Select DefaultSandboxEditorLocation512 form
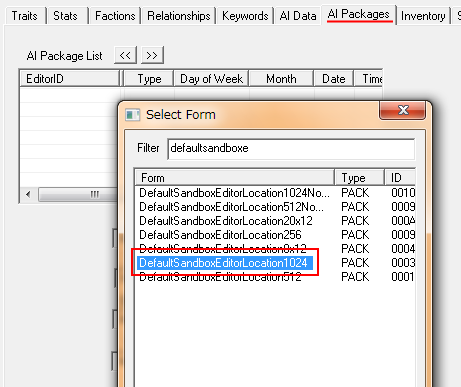461x387 pixels. click(x=220, y=277)
